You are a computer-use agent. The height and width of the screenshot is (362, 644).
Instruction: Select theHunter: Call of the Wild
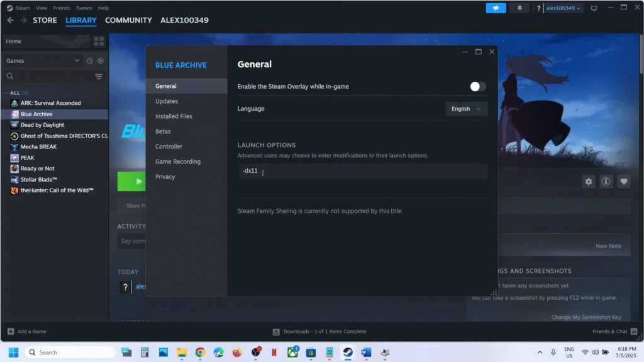pos(55,190)
